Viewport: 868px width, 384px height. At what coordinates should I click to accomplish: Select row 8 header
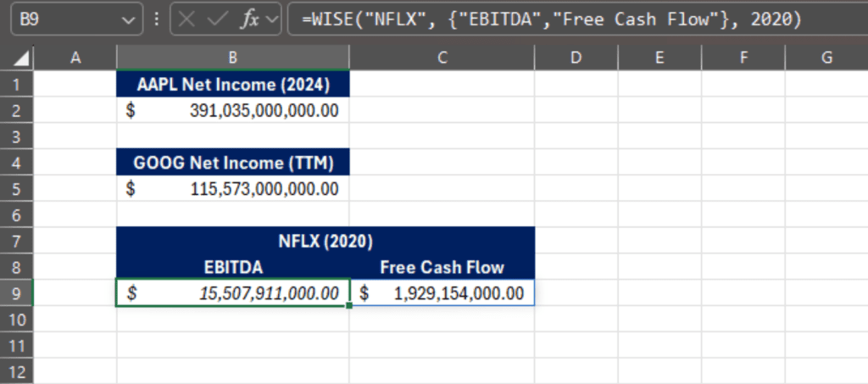[17, 267]
